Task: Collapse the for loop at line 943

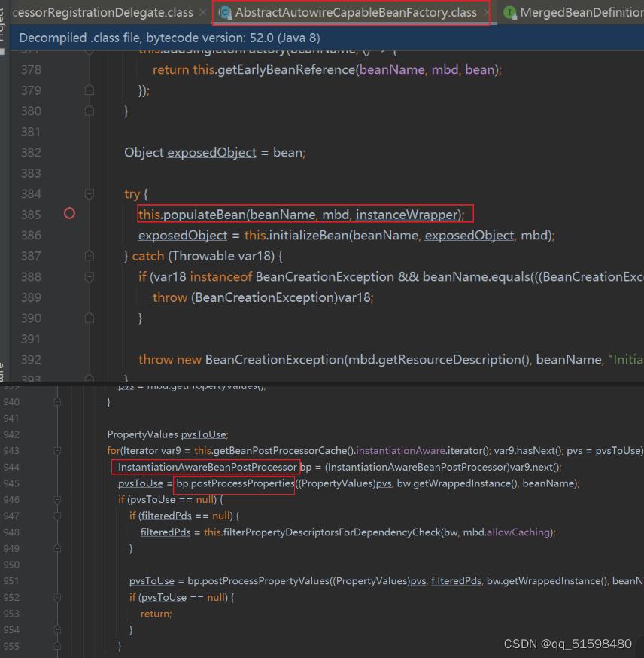Action: pos(56,451)
